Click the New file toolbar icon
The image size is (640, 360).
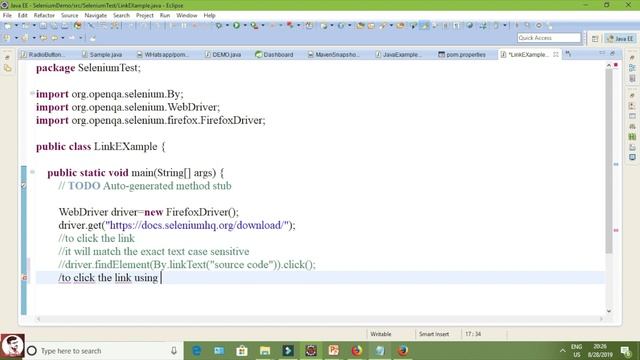pos(7,26)
